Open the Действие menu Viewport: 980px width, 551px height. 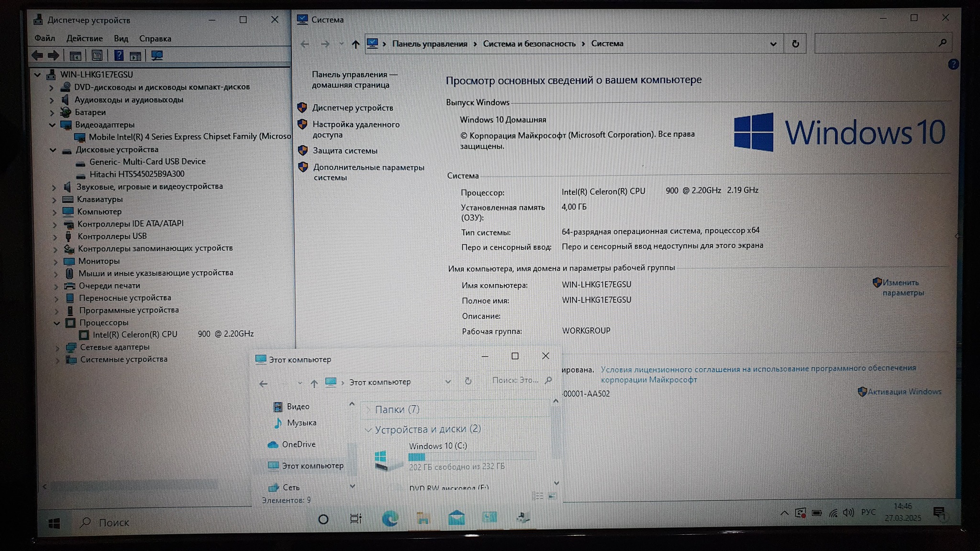pyautogui.click(x=84, y=38)
